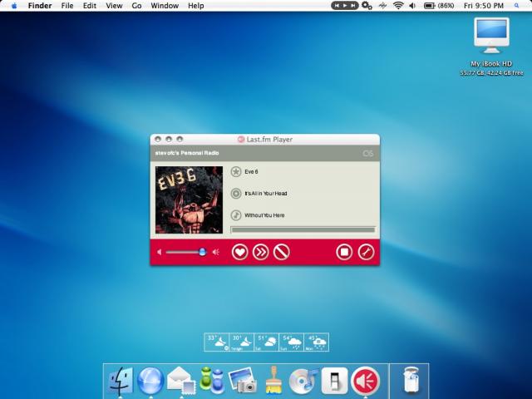This screenshot has height=399, width=532.
Task: Open the Finder menu
Action: (x=40, y=6)
